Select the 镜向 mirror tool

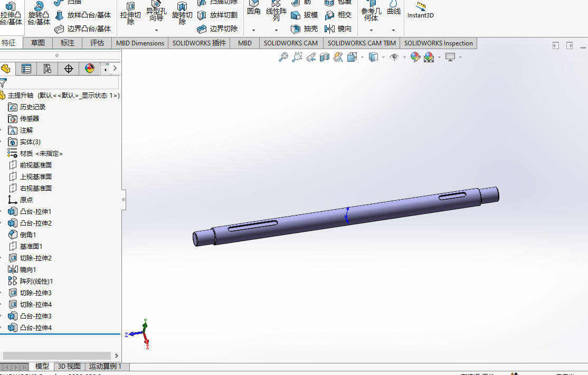(338, 29)
